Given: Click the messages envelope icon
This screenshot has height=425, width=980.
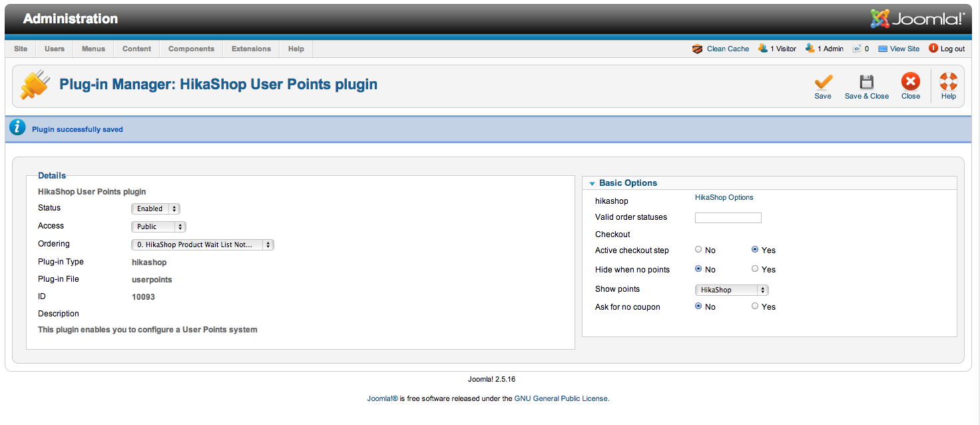Looking at the screenshot, I should [857, 49].
